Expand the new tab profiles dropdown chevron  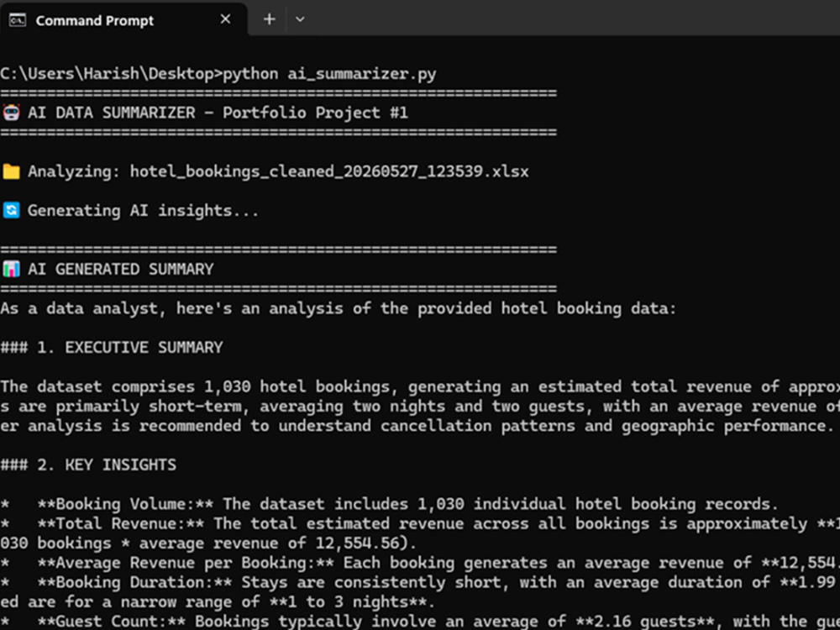tap(300, 19)
